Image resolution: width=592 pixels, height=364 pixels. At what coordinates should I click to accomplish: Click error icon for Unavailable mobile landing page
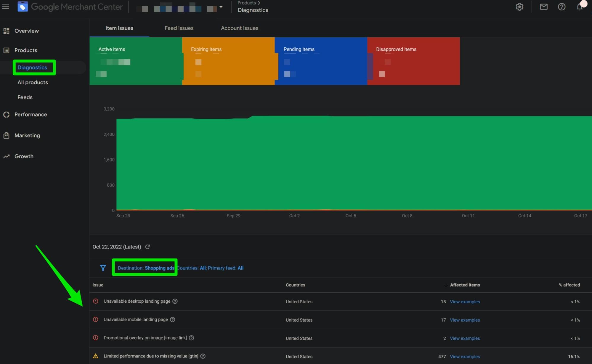pyautogui.click(x=96, y=320)
